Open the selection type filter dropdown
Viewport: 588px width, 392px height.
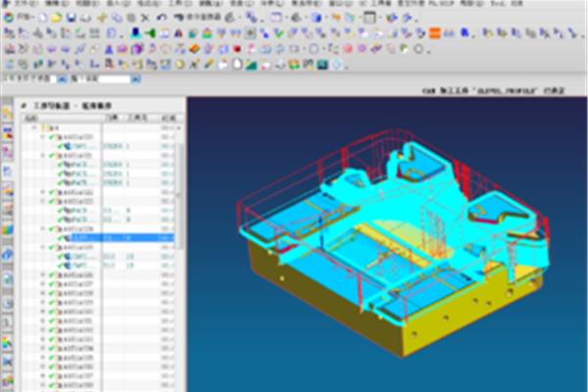(x=62, y=78)
